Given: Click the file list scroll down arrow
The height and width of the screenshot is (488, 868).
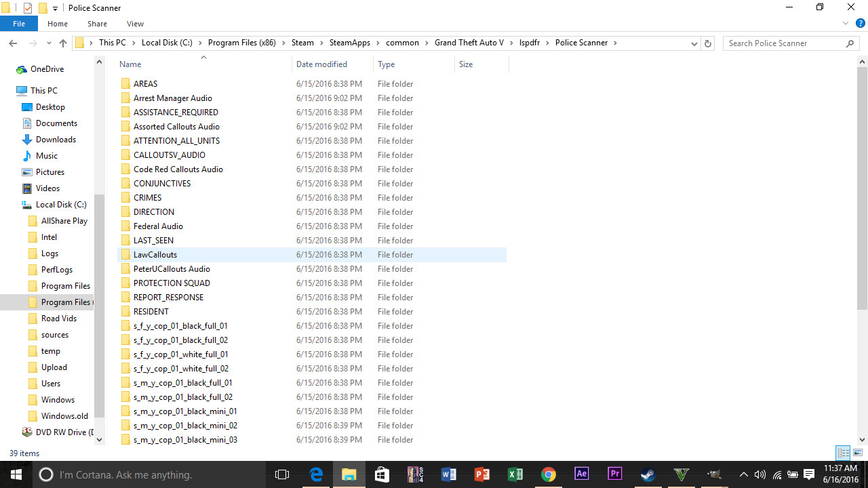Looking at the screenshot, I should (863, 439).
